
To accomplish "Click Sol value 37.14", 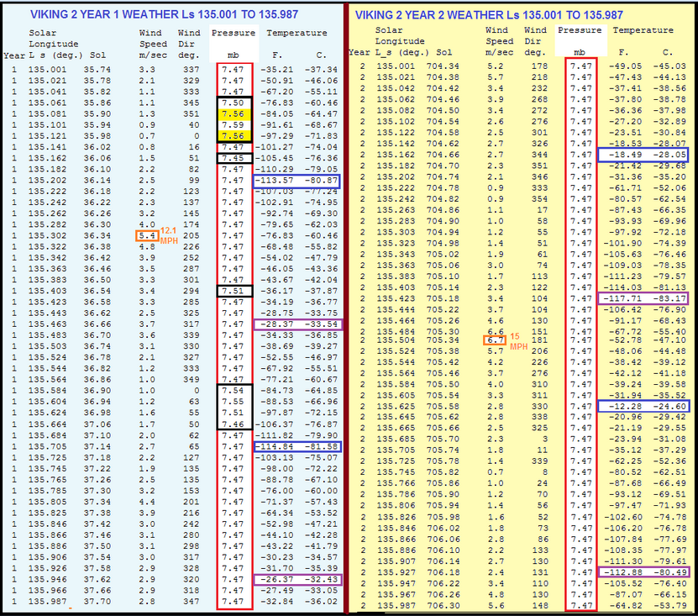I will click(x=97, y=447).
